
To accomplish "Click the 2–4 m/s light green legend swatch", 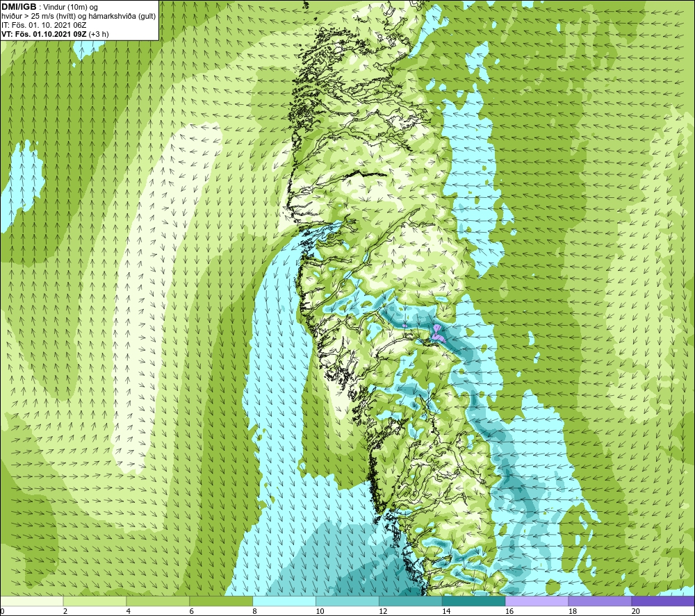I will tap(95, 601).
